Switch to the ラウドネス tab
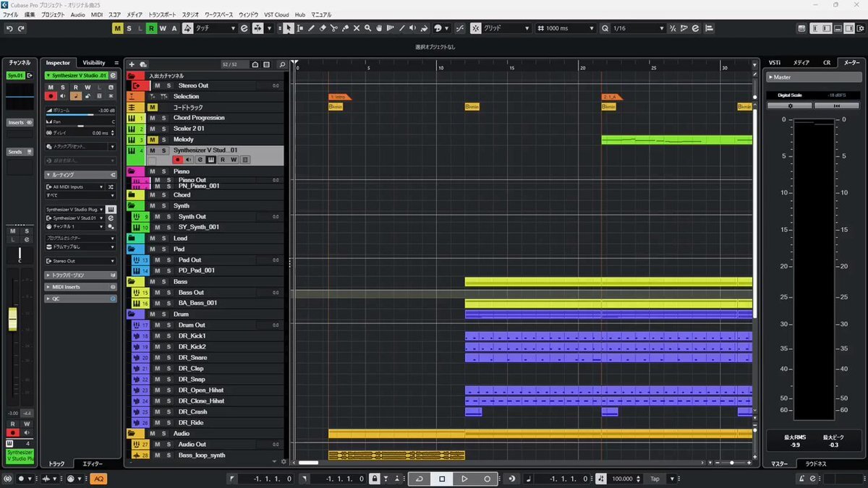868x488 pixels. [x=815, y=464]
